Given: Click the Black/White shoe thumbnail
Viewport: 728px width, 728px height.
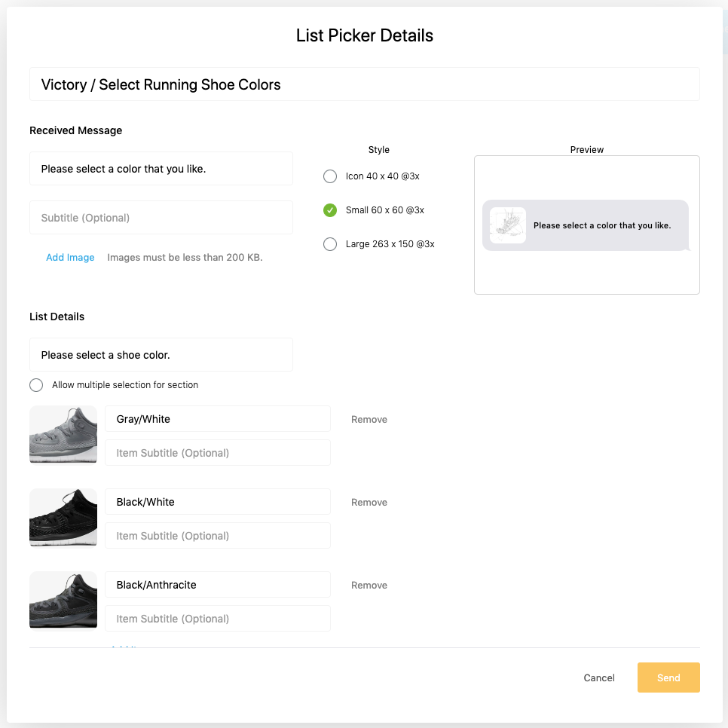Looking at the screenshot, I should point(63,518).
